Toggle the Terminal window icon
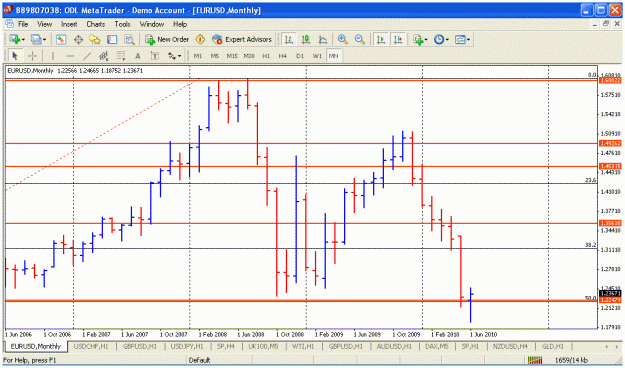The image size is (625, 368). pos(112,39)
